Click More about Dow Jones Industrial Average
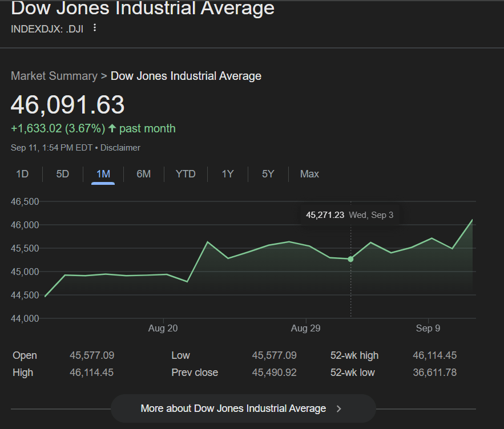Image resolution: width=504 pixels, height=429 pixels. (x=233, y=408)
